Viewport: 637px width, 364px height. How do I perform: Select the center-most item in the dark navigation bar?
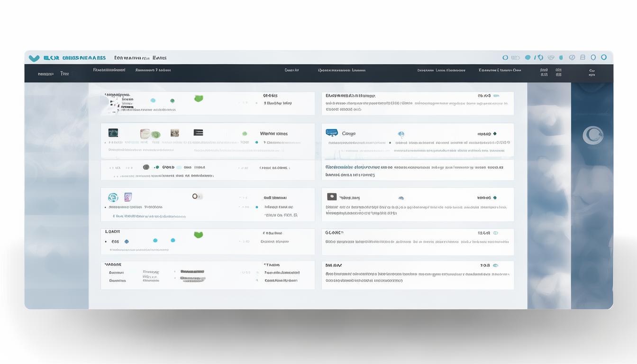291,70
